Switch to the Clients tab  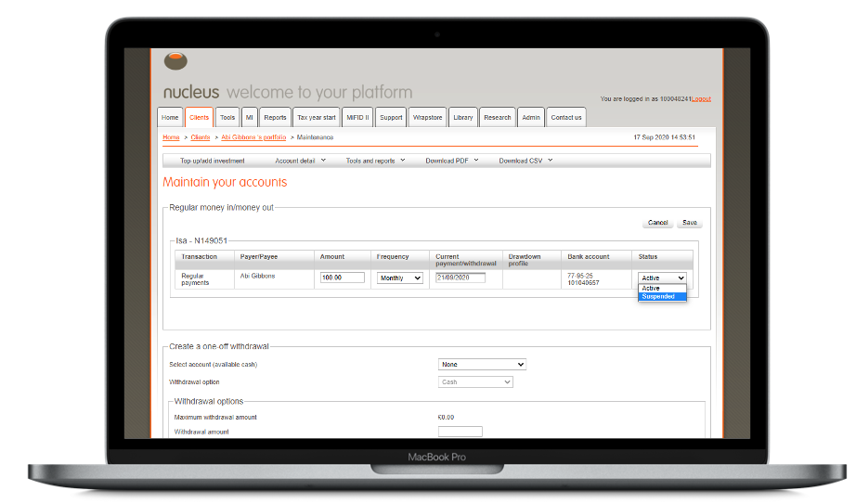200,117
